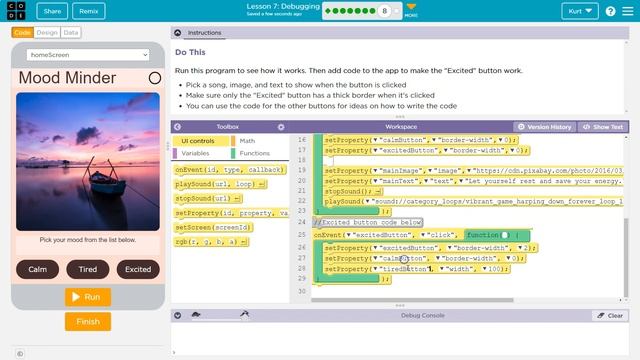The width and height of the screenshot is (640, 360).
Task: Pick the setScreen(screenId) toolbox block
Action: [213, 227]
